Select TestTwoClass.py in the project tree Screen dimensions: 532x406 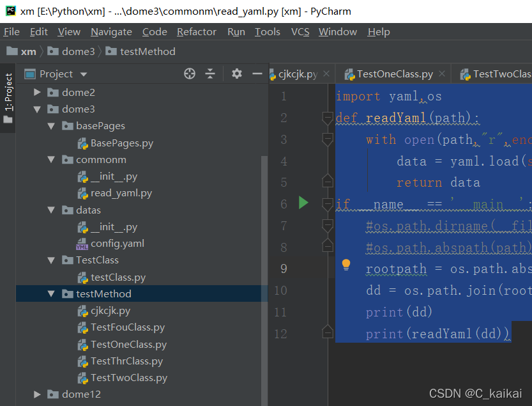pos(123,377)
